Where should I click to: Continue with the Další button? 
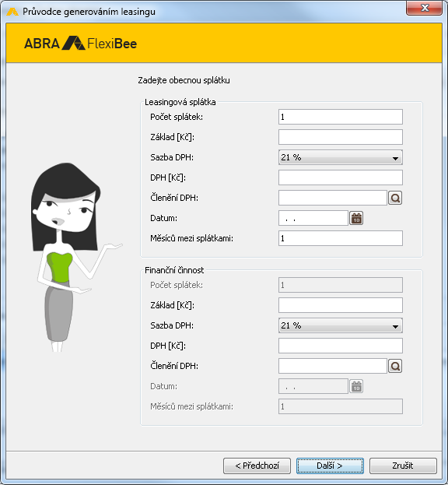(330, 466)
